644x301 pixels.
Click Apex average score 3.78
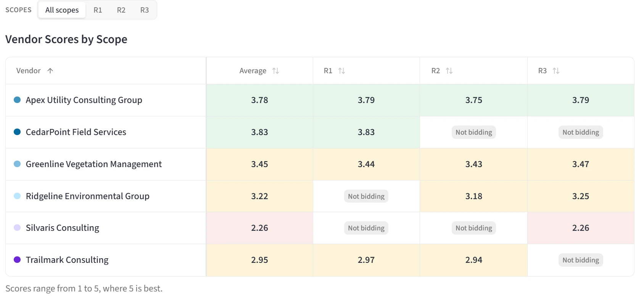pos(259,100)
